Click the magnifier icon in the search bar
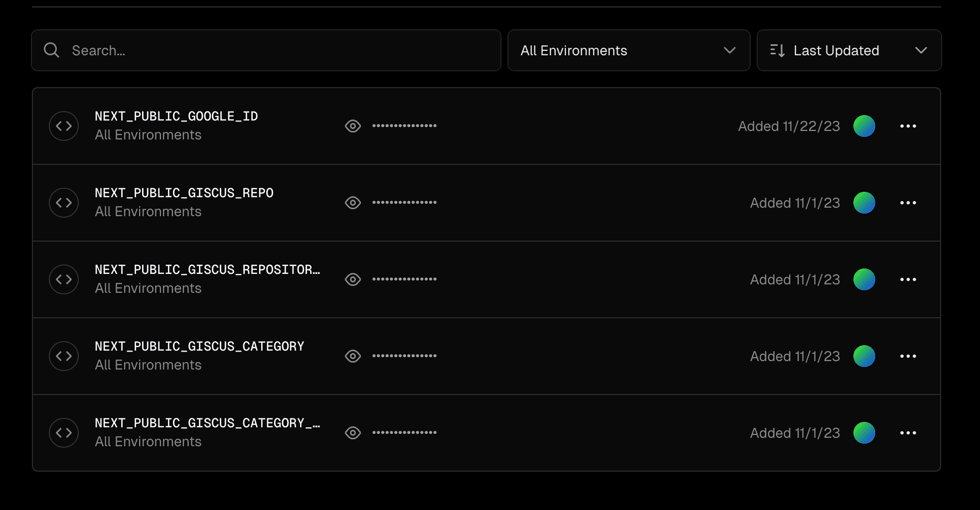Image resolution: width=980 pixels, height=510 pixels. [x=51, y=50]
